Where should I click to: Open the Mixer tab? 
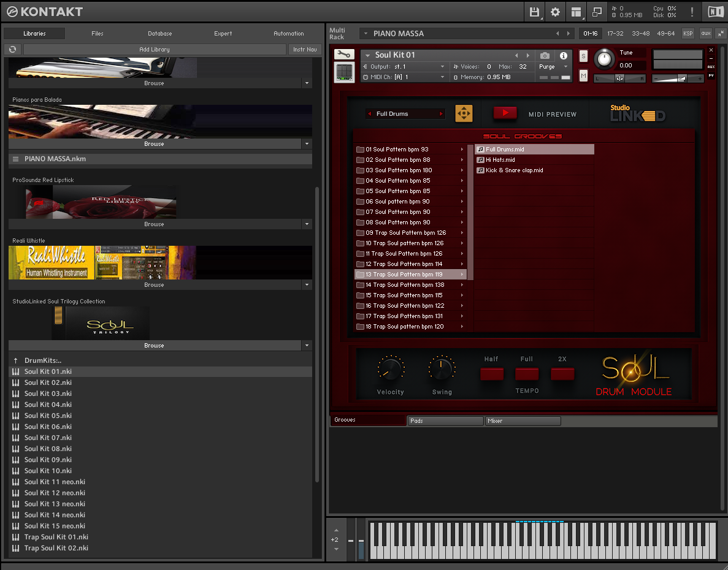pyautogui.click(x=523, y=420)
